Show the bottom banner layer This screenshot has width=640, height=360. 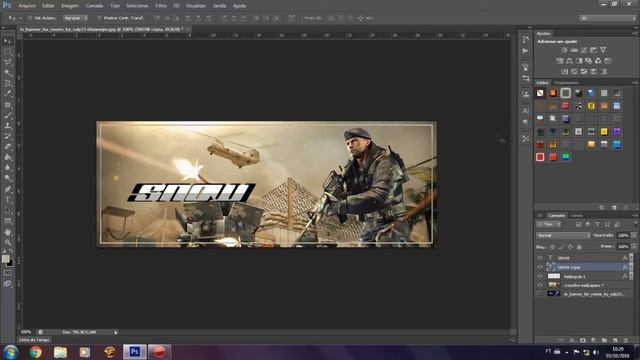tap(540, 294)
